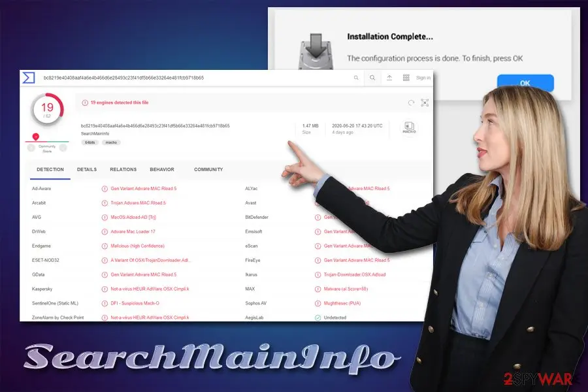Switch to the COMMUNITY tab
The image size is (588, 392).
point(208,170)
